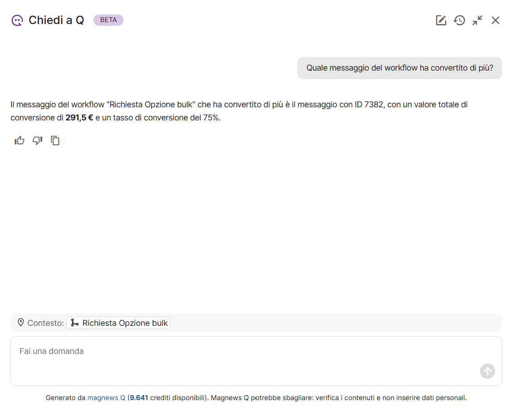510x420 pixels.
Task: Click the Q assistant logo
Action: click(17, 20)
